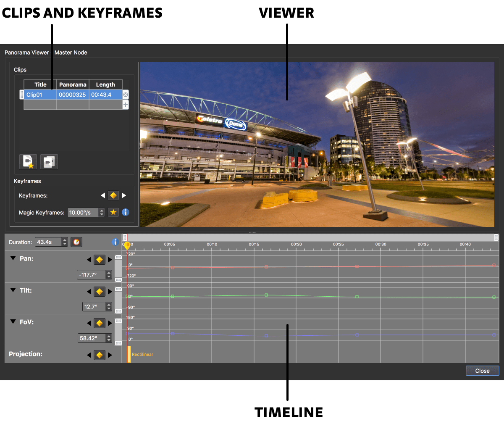Add a Projection keyframe with the diamond icon
This screenshot has width=504, height=424.
click(x=99, y=355)
